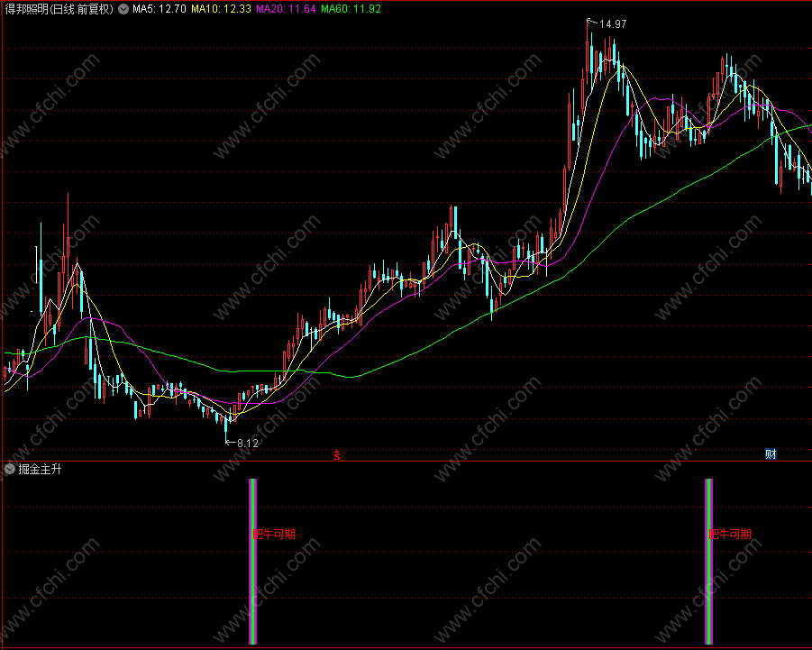Image resolution: width=812 pixels, height=650 pixels.
Task: Open the 财 financial report marker
Action: [x=771, y=454]
